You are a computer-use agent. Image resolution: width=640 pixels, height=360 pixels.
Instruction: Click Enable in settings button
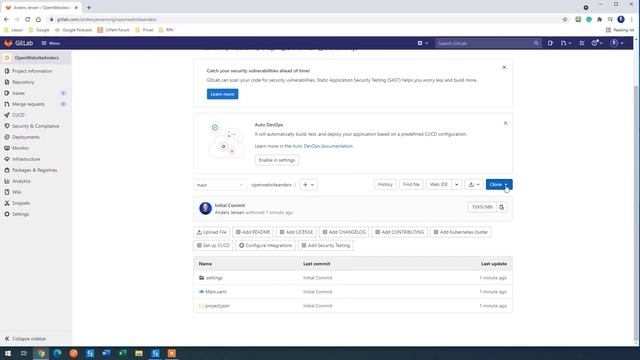coord(277,160)
